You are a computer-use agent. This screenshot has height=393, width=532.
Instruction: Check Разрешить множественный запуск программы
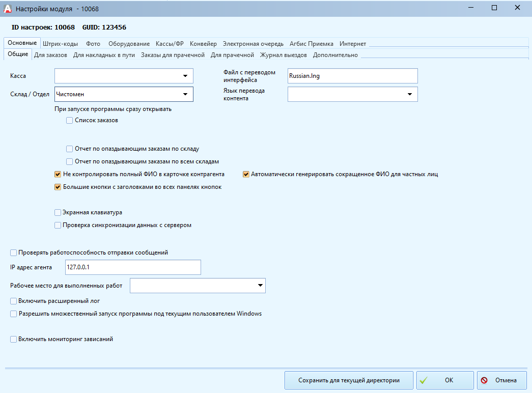pyautogui.click(x=14, y=314)
